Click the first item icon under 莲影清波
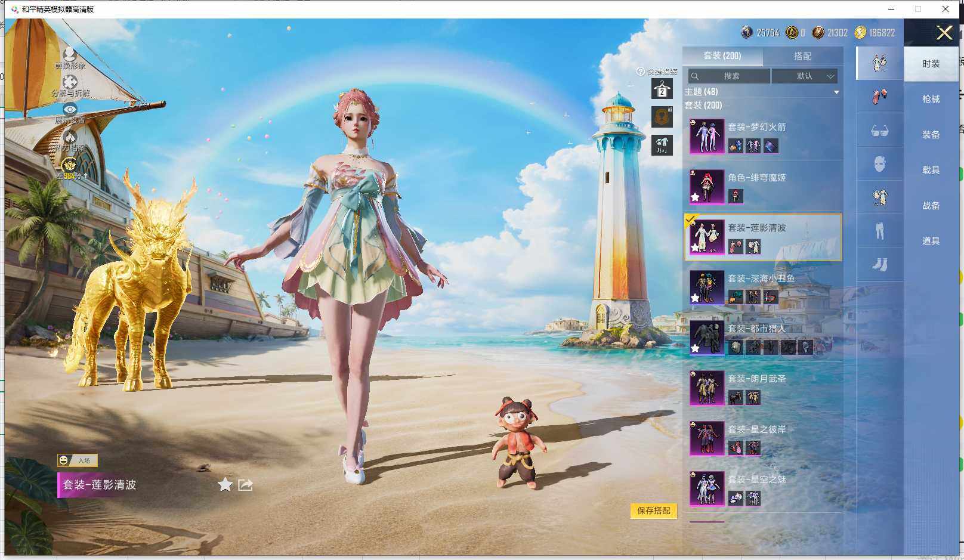This screenshot has height=560, width=964. coord(736,246)
